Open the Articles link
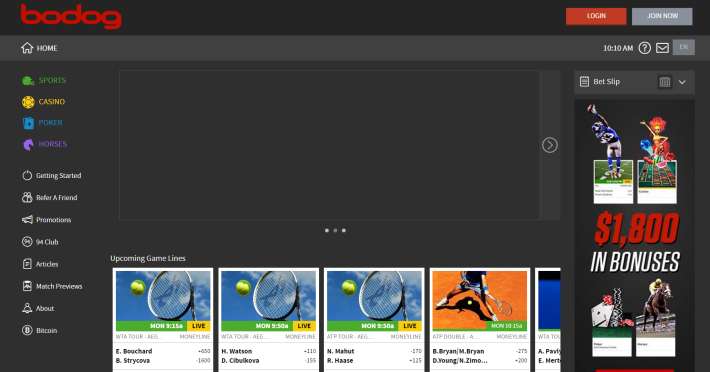 [47, 264]
